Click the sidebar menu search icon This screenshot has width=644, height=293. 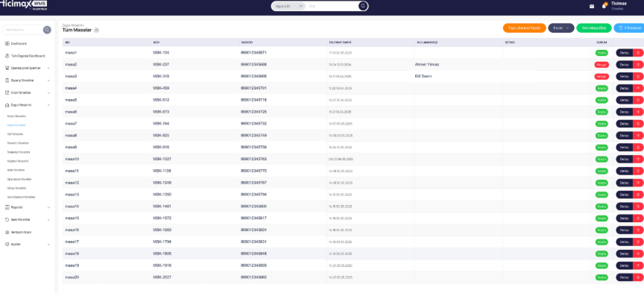tap(47, 30)
